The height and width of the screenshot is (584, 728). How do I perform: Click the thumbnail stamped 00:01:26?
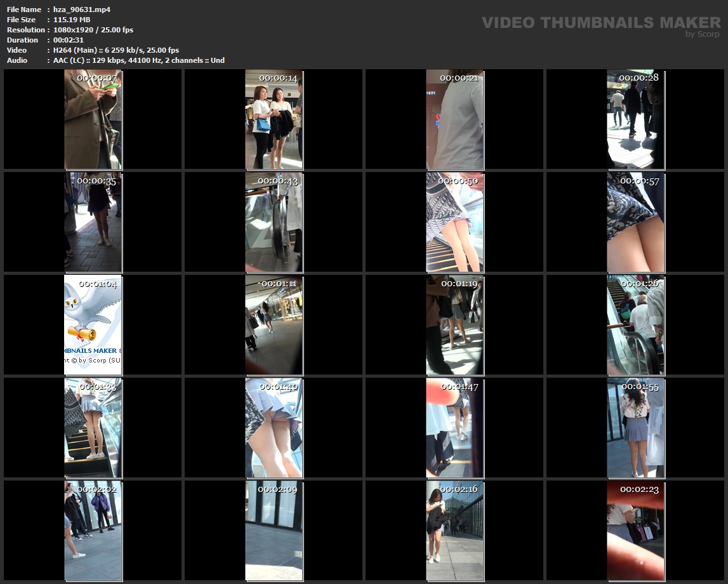click(635, 324)
